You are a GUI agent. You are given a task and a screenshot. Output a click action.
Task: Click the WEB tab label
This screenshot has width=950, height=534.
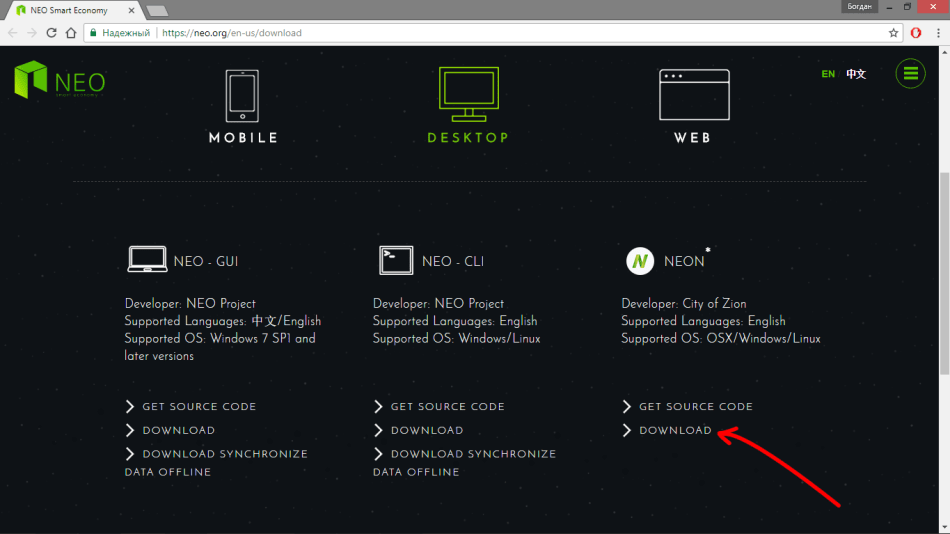[693, 138]
